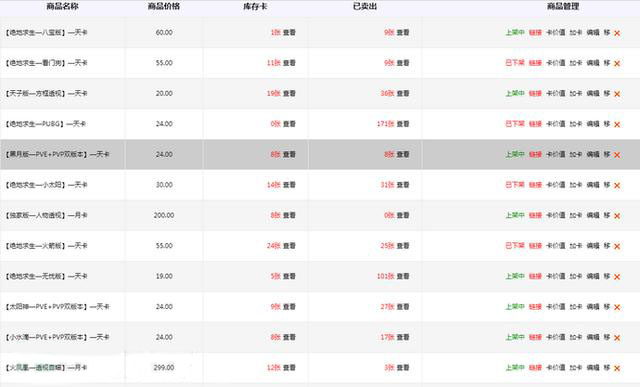
Task: Click the X delete icon in the 天子板 row
Action: coord(617,94)
